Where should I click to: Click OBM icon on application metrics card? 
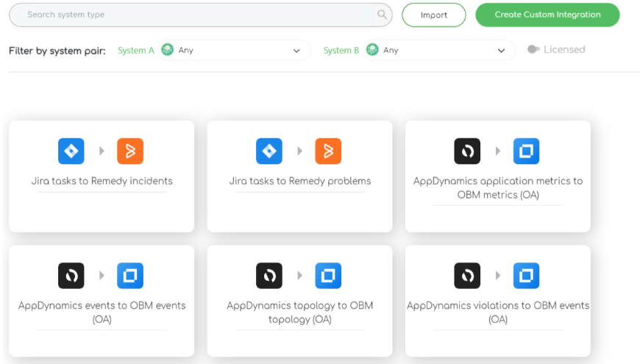pyautogui.click(x=526, y=151)
